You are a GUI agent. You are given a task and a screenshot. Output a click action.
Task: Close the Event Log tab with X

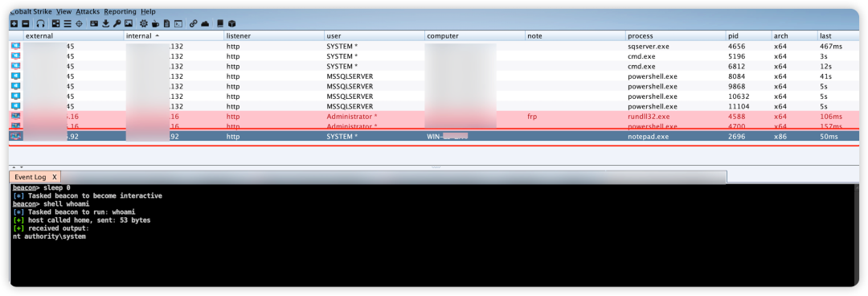pyautogui.click(x=55, y=177)
